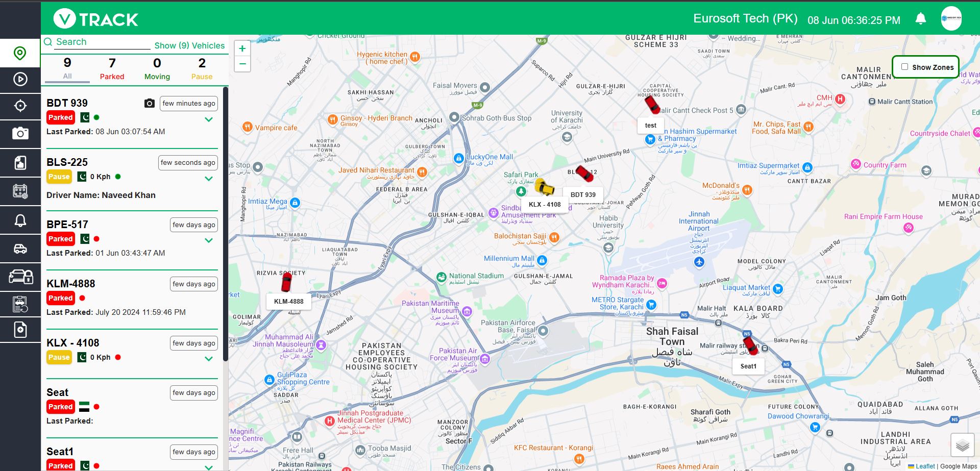Select vehicle name BPE-517 in list

coord(67,225)
